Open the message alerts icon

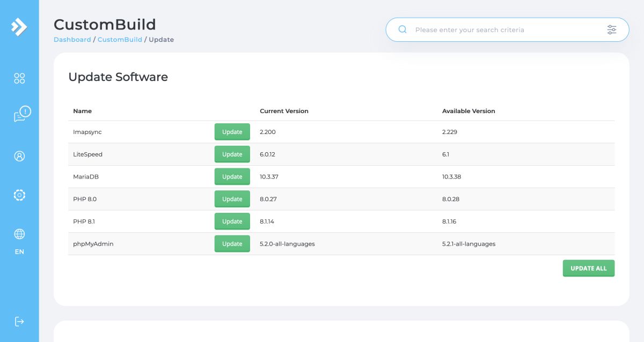tap(21, 114)
